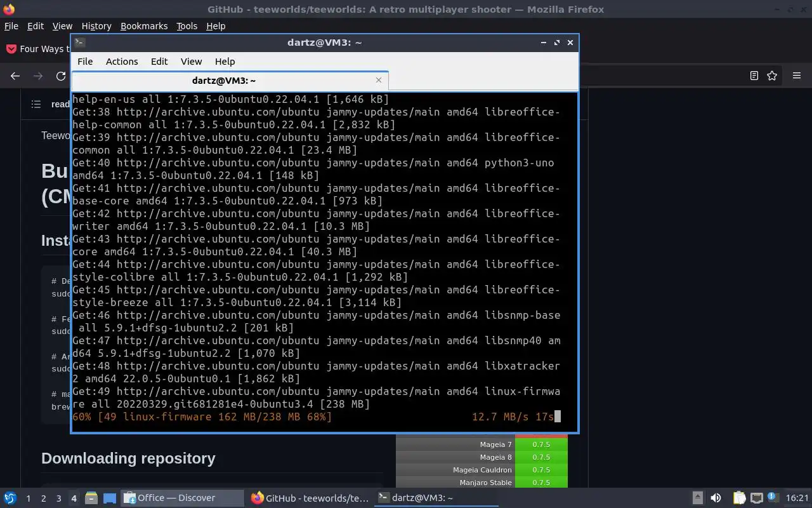Click Mageia 7 version 0.7.5 cell
The image size is (812, 508).
[541, 444]
